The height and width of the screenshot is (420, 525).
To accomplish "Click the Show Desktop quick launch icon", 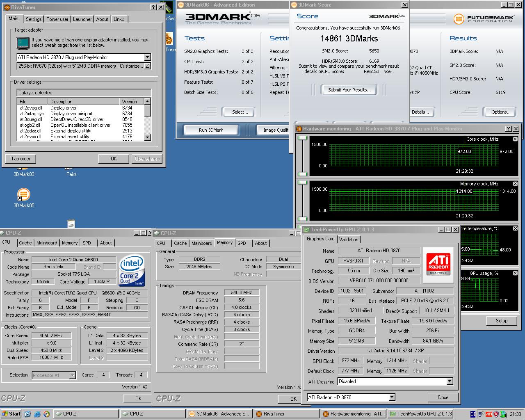I will point(28,414).
